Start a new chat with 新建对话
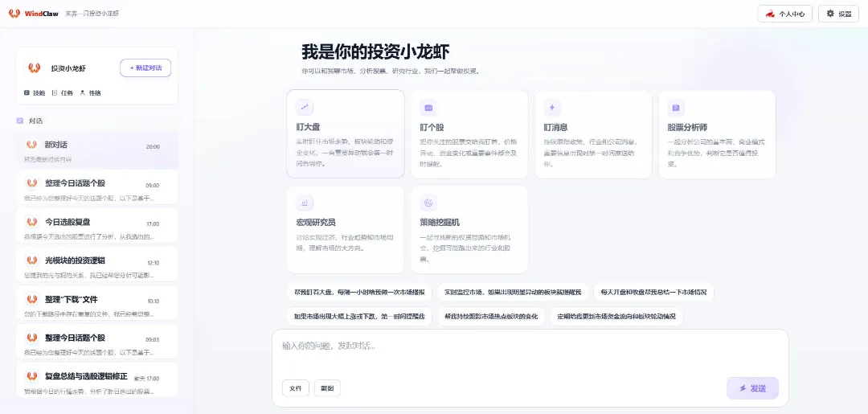The image size is (868, 414). point(145,68)
